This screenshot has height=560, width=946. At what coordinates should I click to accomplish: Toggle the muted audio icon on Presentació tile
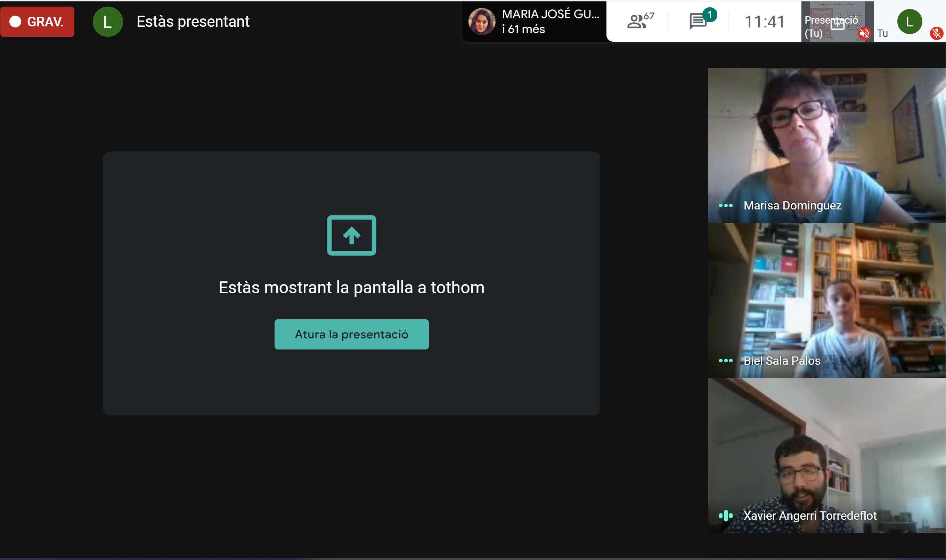coord(864,33)
